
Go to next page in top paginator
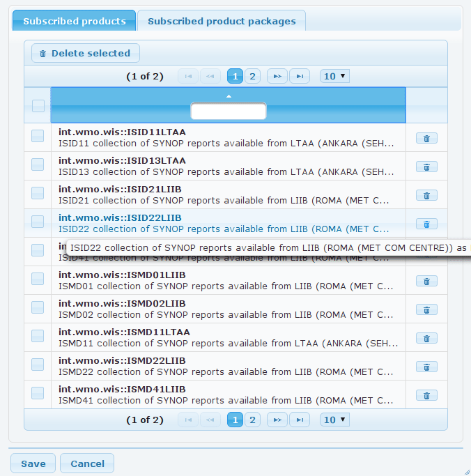[x=277, y=76]
